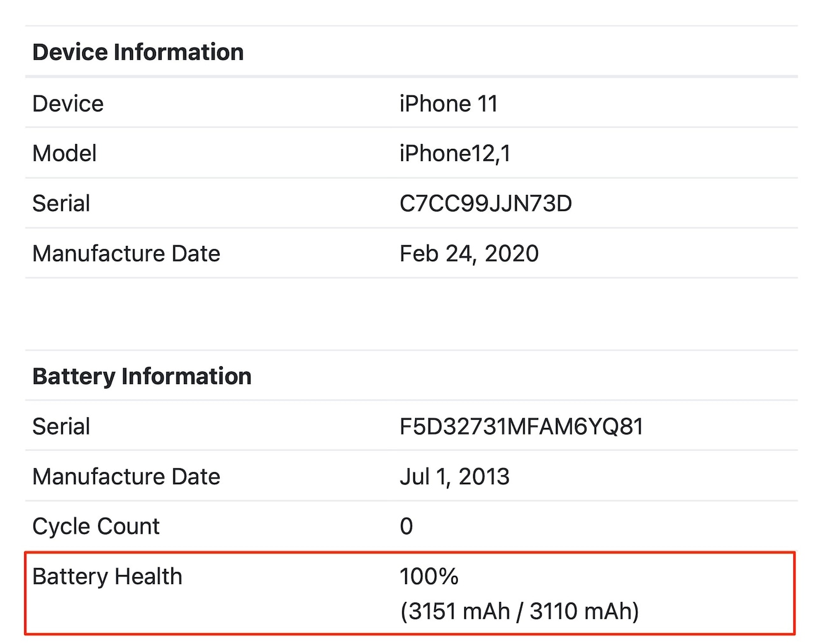Click the Battery Health label
Screen dimensions: 815x644
coord(107,576)
